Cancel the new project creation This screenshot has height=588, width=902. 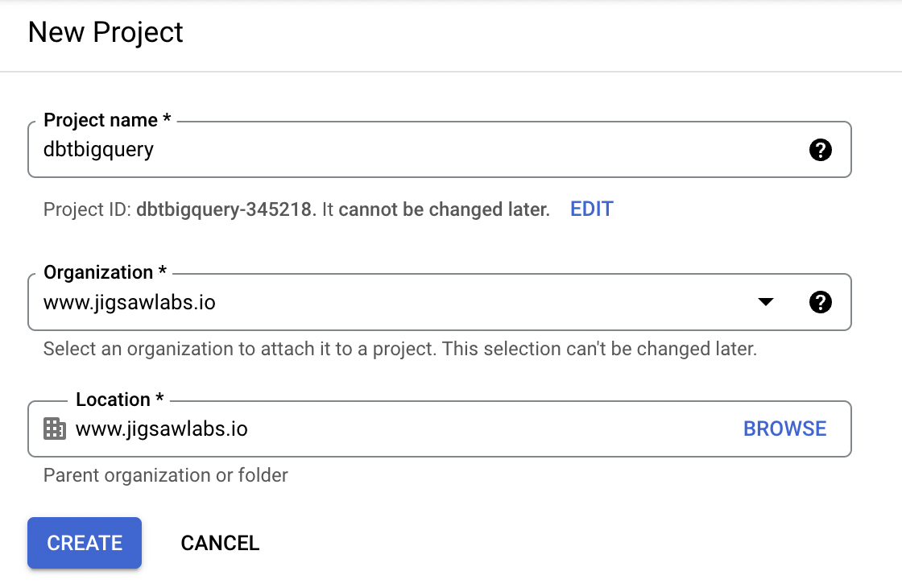(x=220, y=543)
